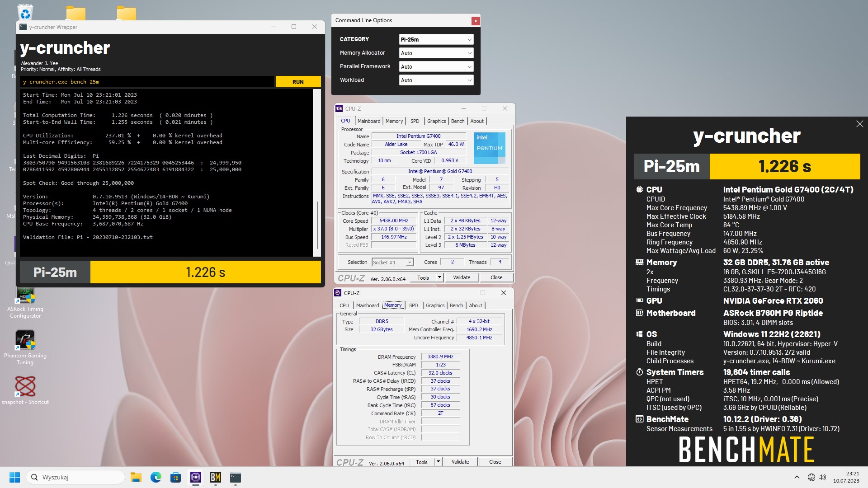Close the BenchMate result panel
This screenshot has width=868, height=488.
pos(859,124)
